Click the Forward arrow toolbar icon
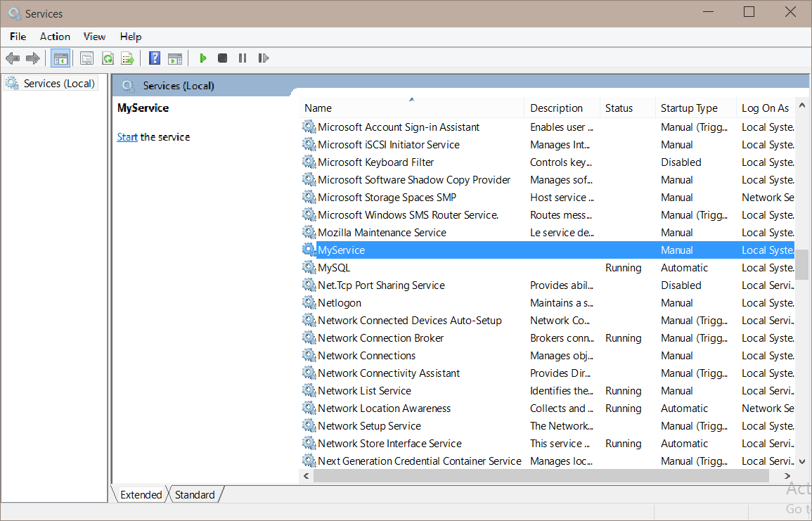The height and width of the screenshot is (521, 812). [x=32, y=58]
